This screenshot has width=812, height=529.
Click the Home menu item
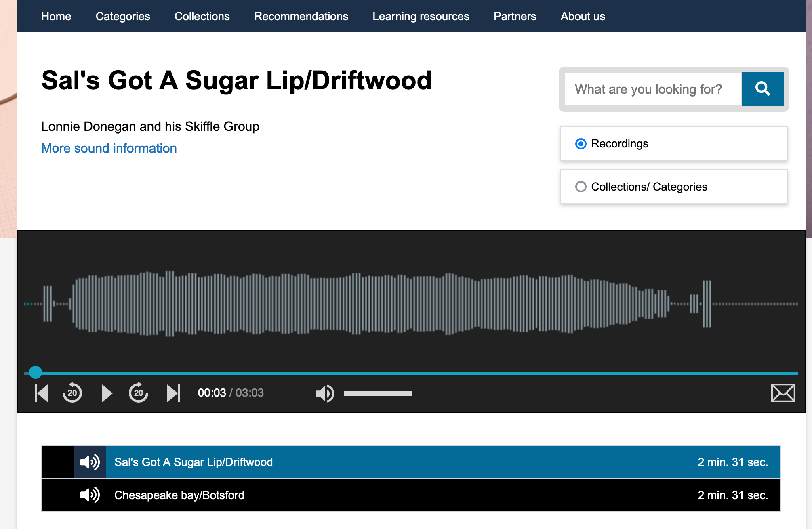55,15
